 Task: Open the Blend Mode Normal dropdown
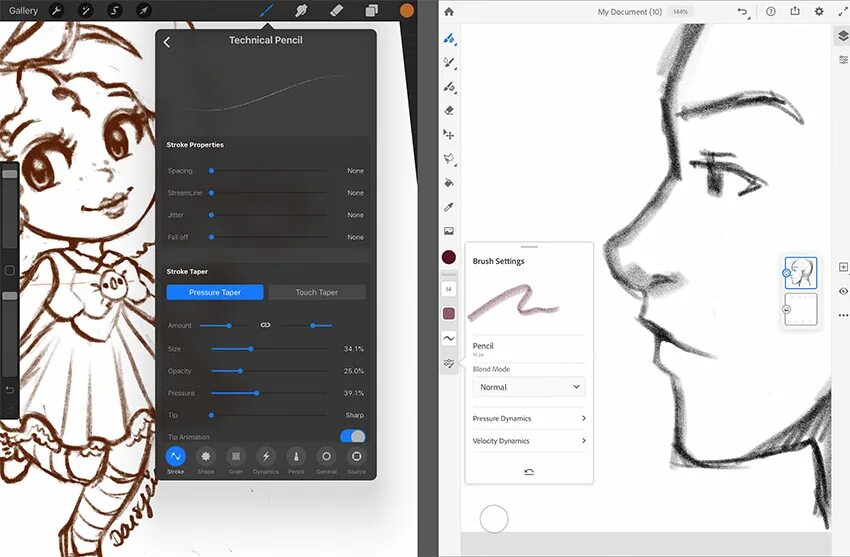coord(529,387)
